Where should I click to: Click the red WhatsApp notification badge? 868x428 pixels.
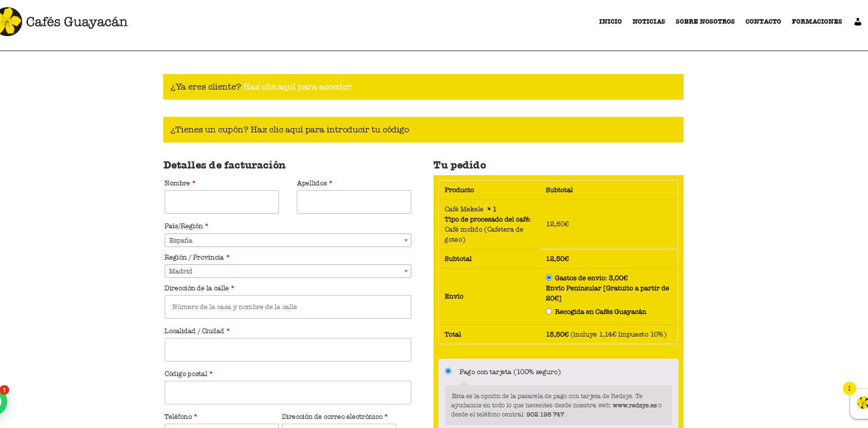click(x=4, y=390)
